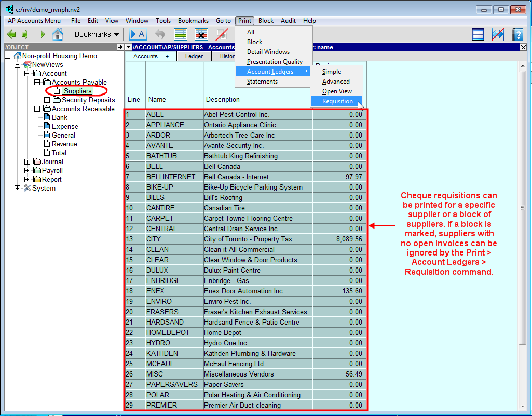532x416 pixels.
Task: Click the blue 'A' play toolbar icon
Action: pyautogui.click(x=138, y=34)
